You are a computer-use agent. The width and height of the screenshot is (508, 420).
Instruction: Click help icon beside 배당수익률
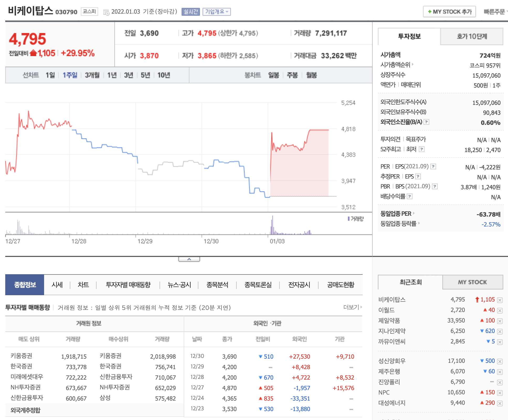[410, 196]
